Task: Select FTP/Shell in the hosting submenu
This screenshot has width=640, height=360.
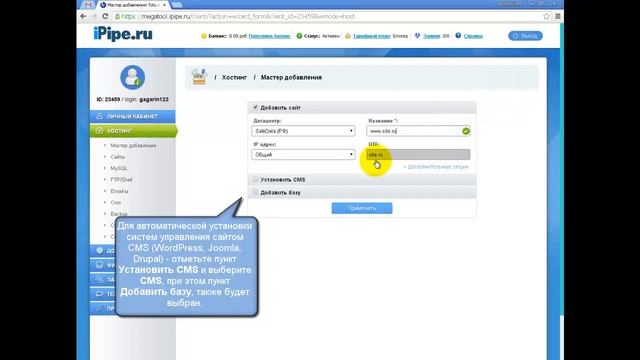Action: click(x=121, y=180)
